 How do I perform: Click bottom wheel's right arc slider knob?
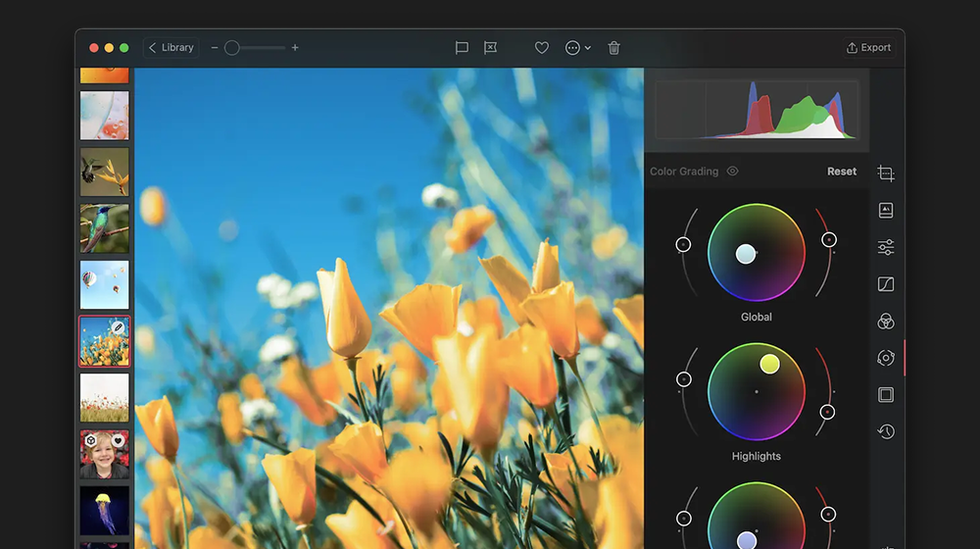pyautogui.click(x=828, y=514)
